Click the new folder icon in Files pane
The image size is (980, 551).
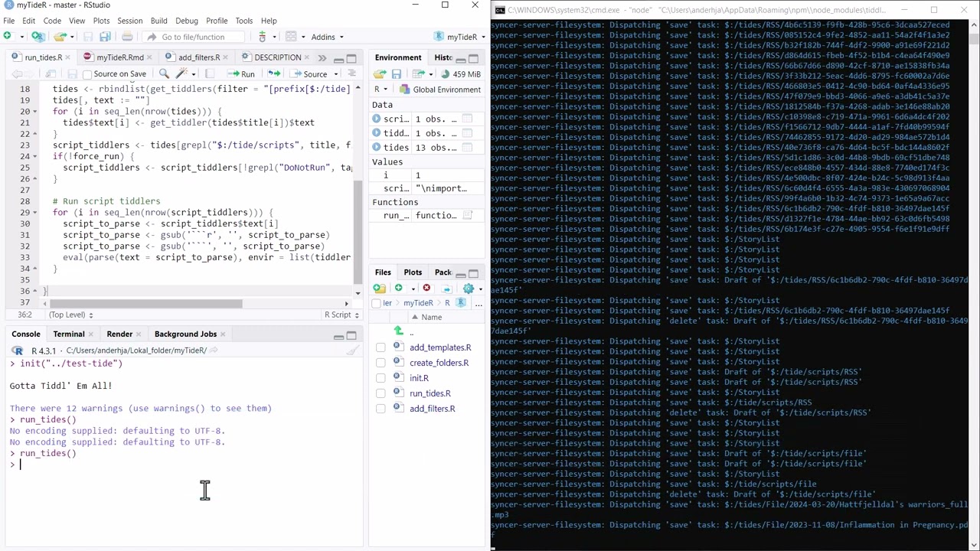click(x=379, y=289)
